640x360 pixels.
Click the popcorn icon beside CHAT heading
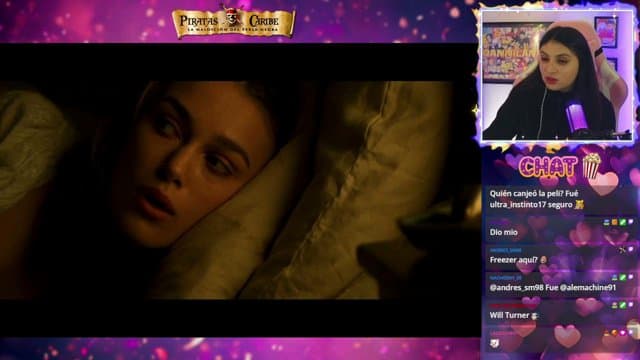point(591,166)
